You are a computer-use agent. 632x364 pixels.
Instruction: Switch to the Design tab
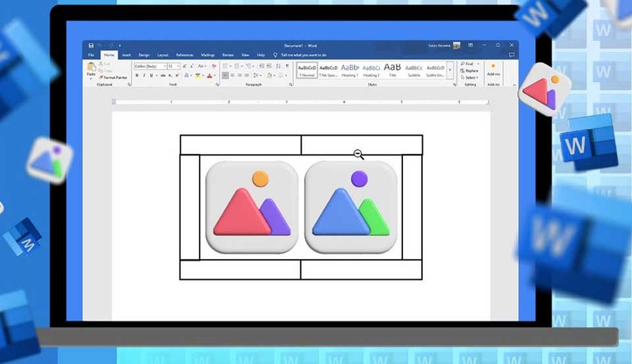(144, 55)
